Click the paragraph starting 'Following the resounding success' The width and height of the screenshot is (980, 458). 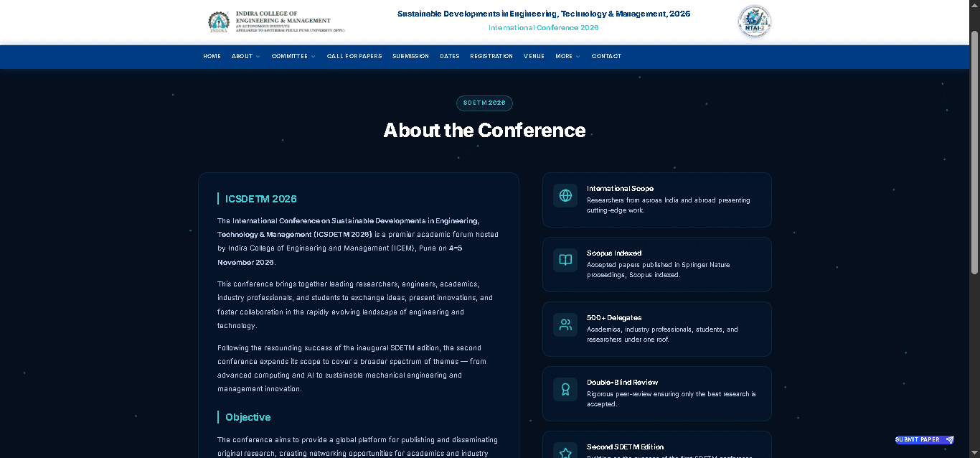point(352,368)
